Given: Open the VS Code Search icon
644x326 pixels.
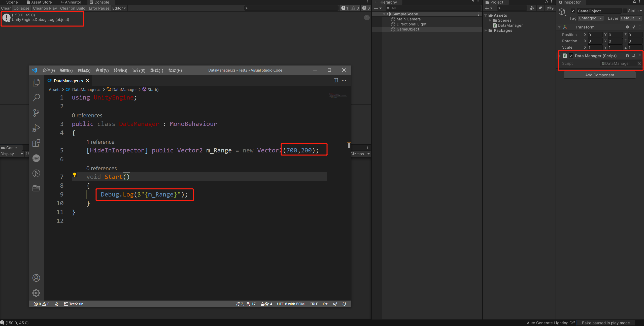Looking at the screenshot, I should (36, 97).
